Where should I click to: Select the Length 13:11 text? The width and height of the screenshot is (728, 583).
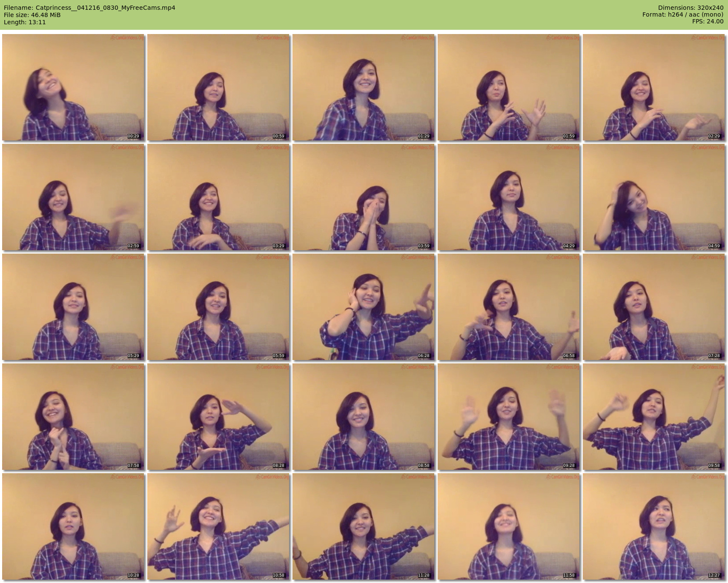25,22
